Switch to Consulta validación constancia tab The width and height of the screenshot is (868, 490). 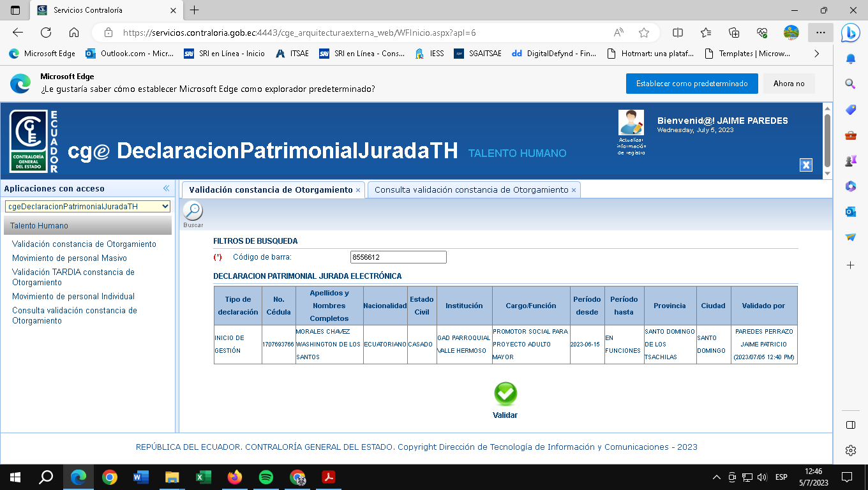tap(471, 190)
